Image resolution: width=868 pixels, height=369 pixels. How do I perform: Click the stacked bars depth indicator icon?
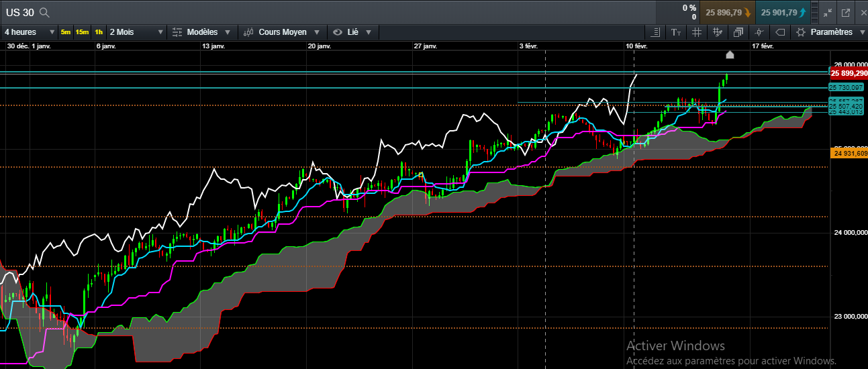(814, 12)
